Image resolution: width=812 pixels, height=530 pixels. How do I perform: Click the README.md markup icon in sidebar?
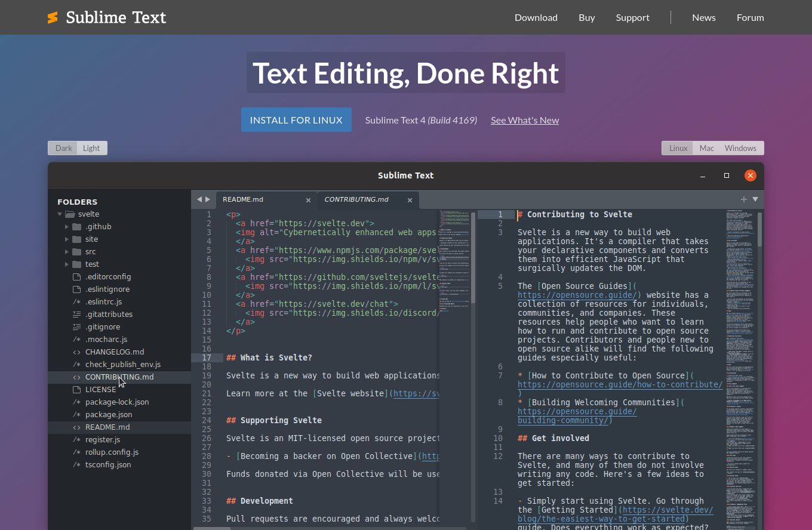click(x=76, y=427)
